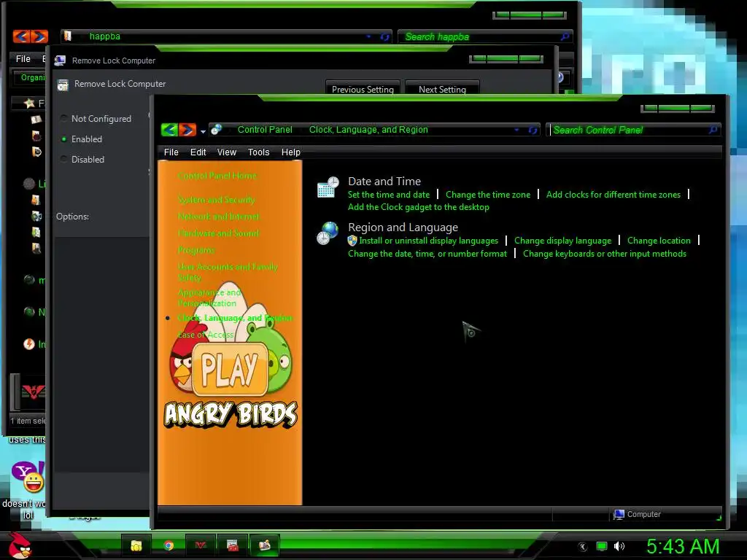The height and width of the screenshot is (560, 747).
Task: Click Set the time and date
Action: pos(389,194)
